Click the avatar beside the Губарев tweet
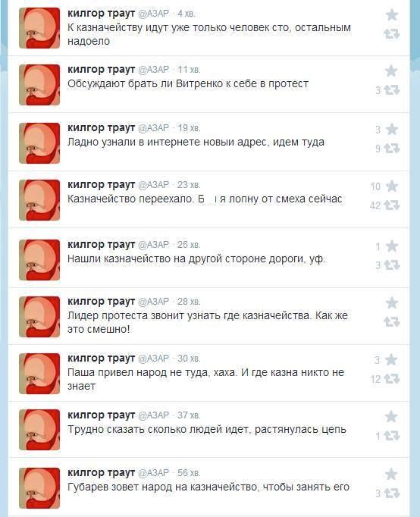Screen dimensions: 420x517 [39, 488]
